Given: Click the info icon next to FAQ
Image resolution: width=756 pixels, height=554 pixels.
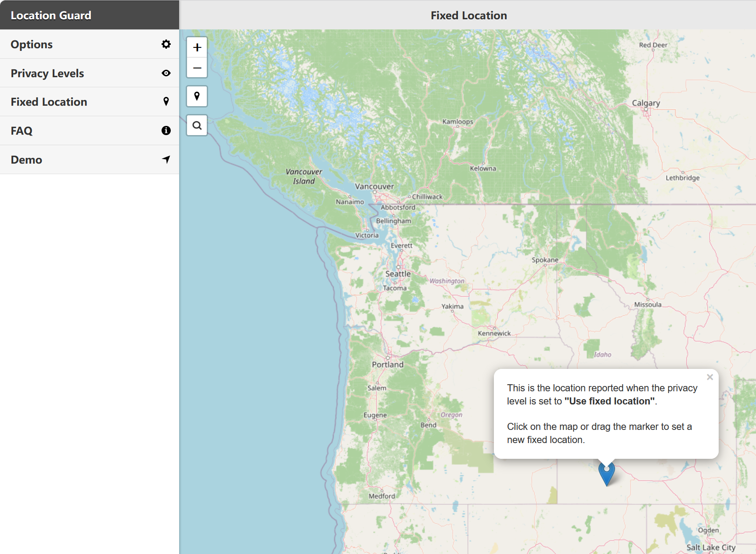Looking at the screenshot, I should click(166, 130).
